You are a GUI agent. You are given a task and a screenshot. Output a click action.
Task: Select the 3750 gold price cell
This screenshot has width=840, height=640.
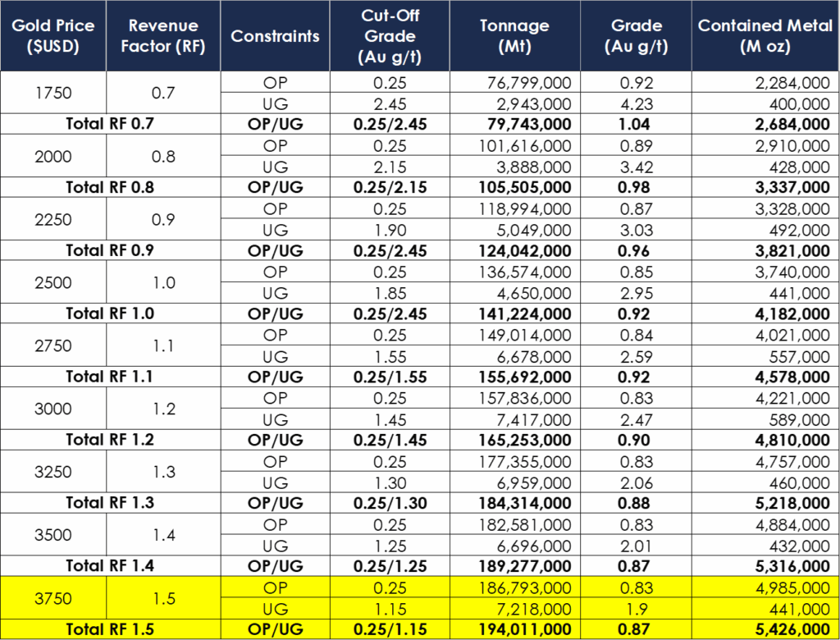pos(53,598)
